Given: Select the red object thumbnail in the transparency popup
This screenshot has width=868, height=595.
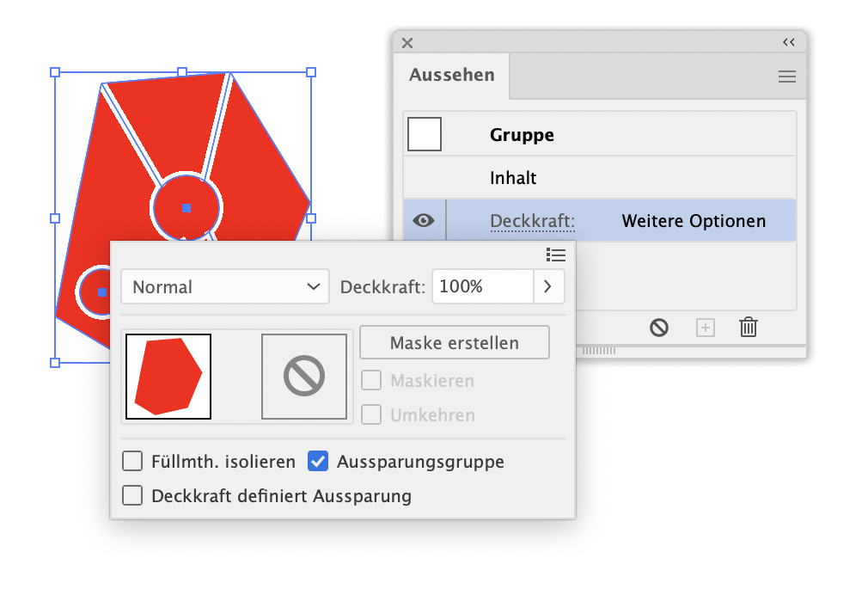Looking at the screenshot, I should coord(168,377).
